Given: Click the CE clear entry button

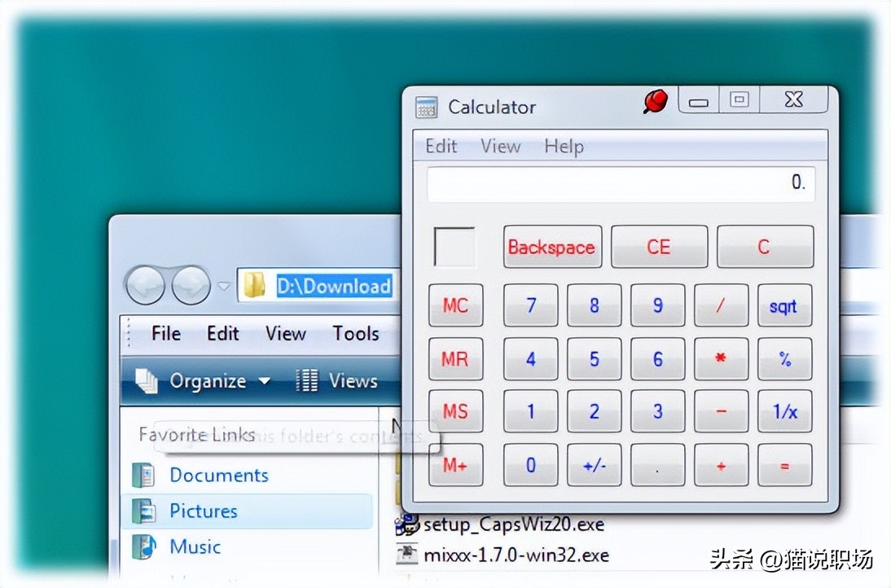Looking at the screenshot, I should pyautogui.click(x=659, y=247).
